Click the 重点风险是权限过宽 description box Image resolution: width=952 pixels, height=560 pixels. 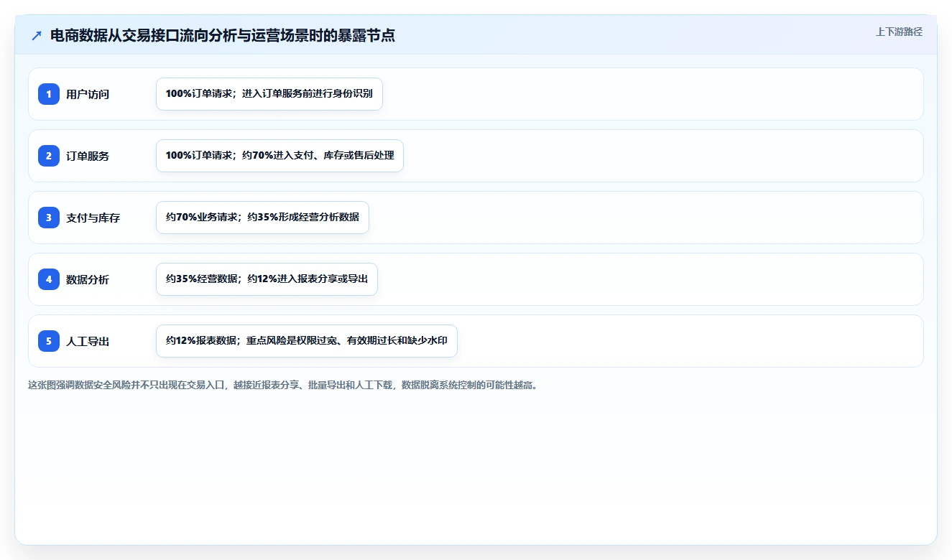[x=307, y=341]
